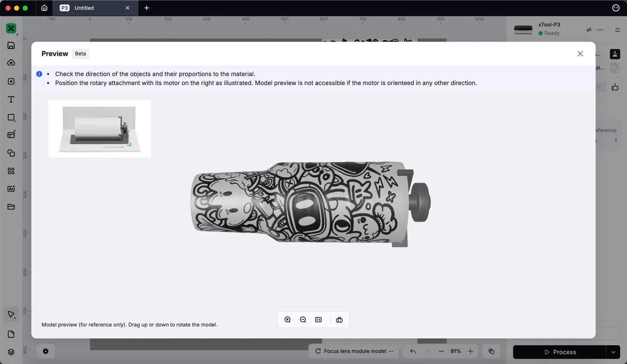The width and height of the screenshot is (627, 364).
Task: Add a new tab with plus icon
Action: coord(146,8)
